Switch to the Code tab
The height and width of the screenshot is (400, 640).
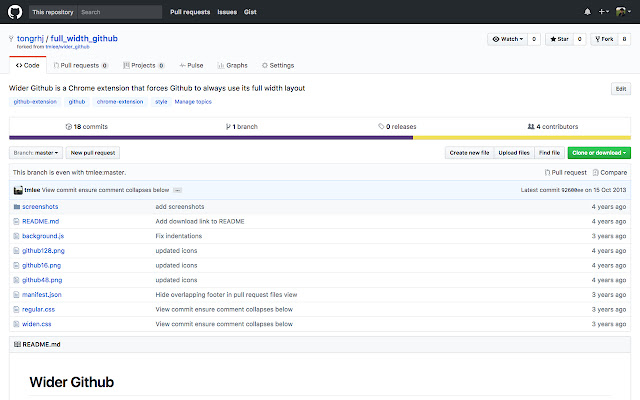(28, 65)
